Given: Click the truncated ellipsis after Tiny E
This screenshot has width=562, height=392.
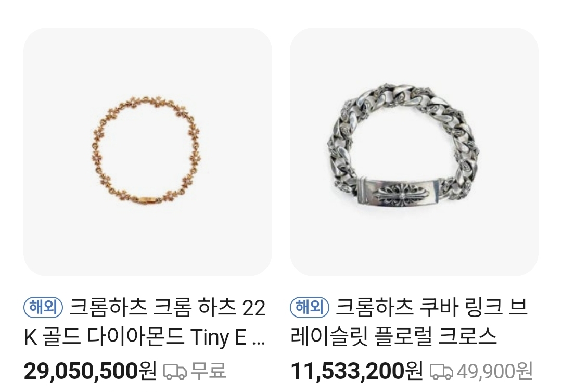Looking at the screenshot, I should coord(259,338).
